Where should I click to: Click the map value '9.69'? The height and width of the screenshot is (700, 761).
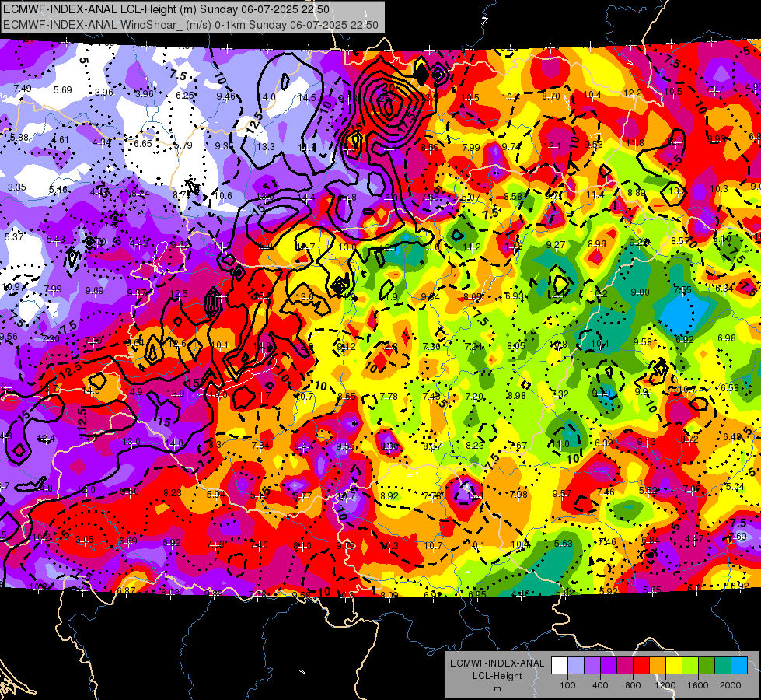[95, 290]
